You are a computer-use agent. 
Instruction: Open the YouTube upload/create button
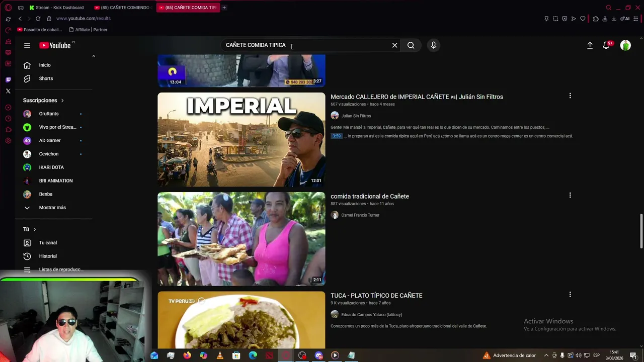tap(590, 45)
